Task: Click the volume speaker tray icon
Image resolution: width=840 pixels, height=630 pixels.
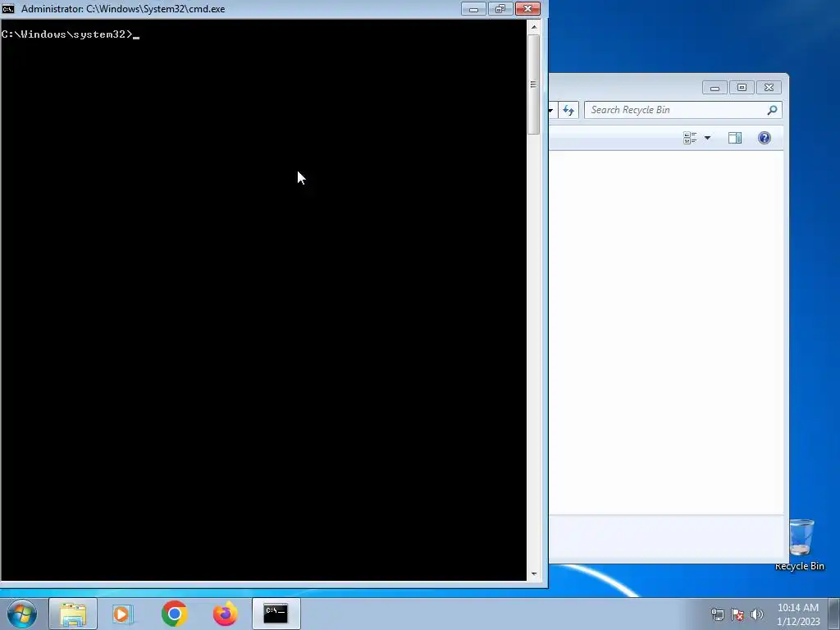Action: tap(756, 614)
